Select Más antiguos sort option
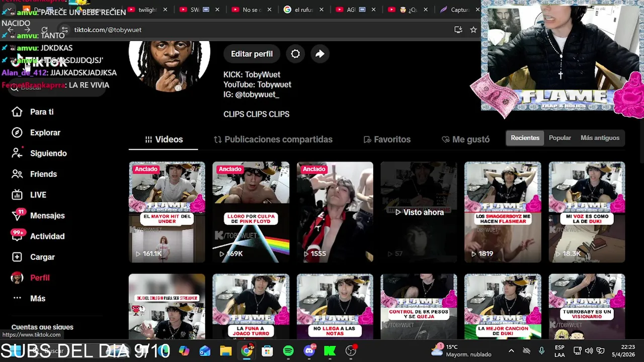 coord(600,138)
